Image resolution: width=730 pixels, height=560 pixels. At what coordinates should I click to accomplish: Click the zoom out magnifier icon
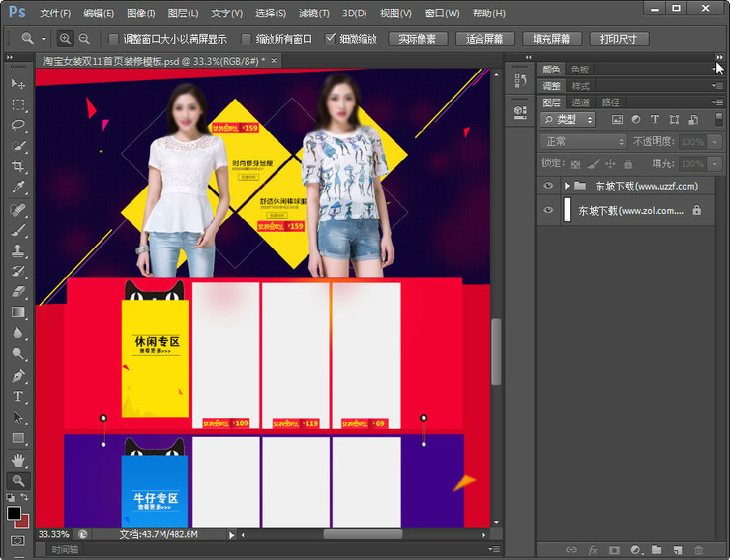point(84,39)
